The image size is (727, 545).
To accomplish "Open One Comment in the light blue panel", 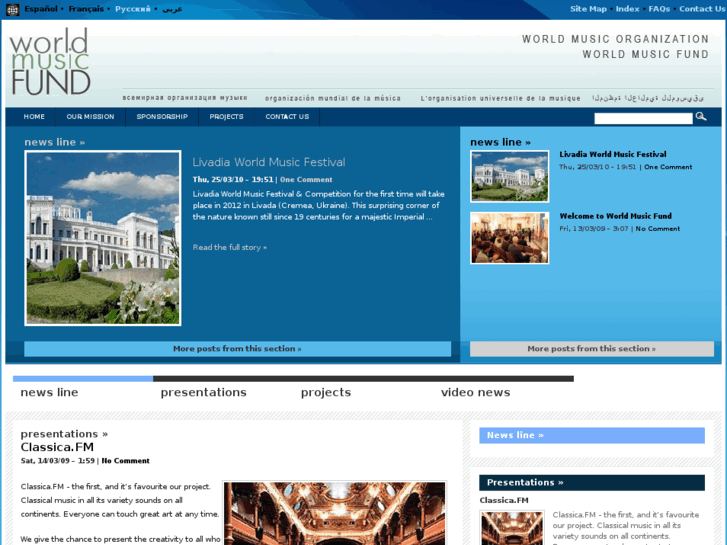I will pos(668,167).
